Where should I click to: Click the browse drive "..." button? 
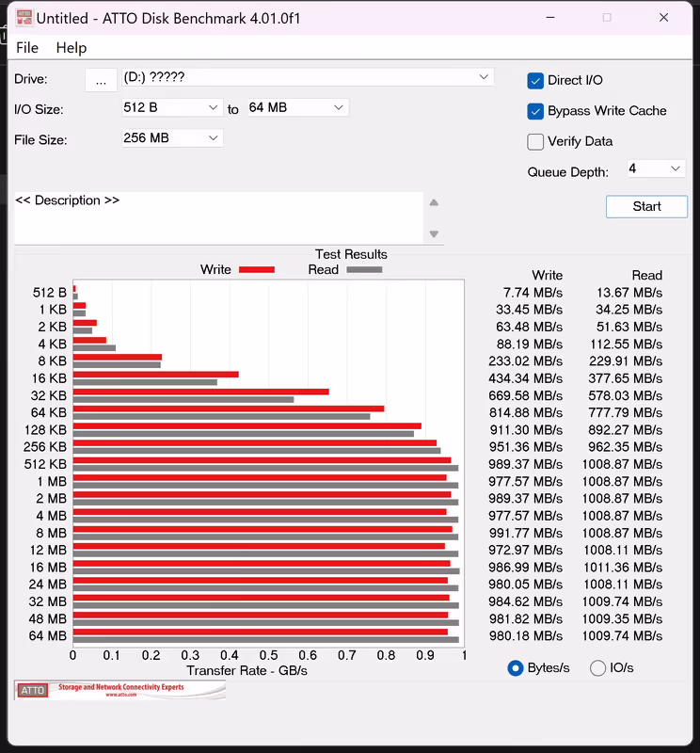pos(101,81)
